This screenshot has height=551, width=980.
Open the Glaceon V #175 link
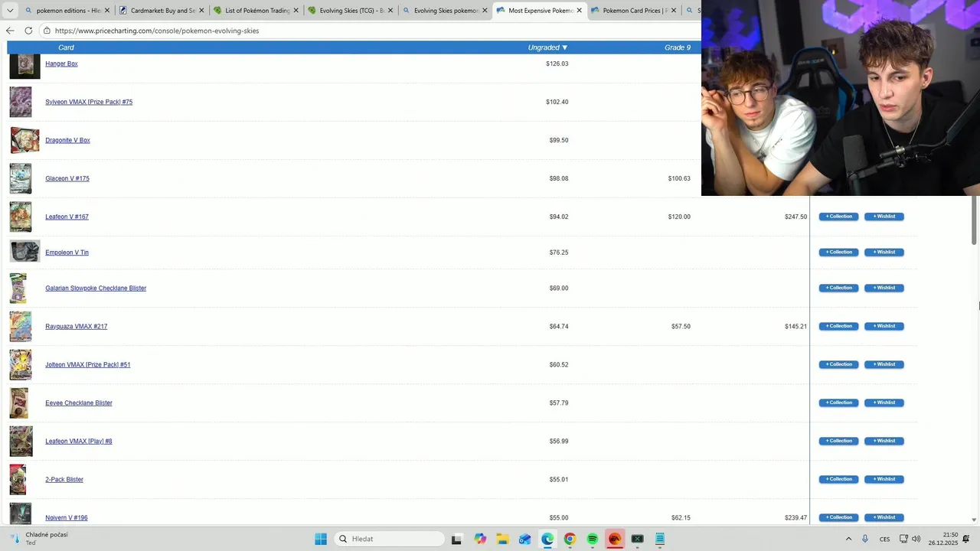coord(67,178)
